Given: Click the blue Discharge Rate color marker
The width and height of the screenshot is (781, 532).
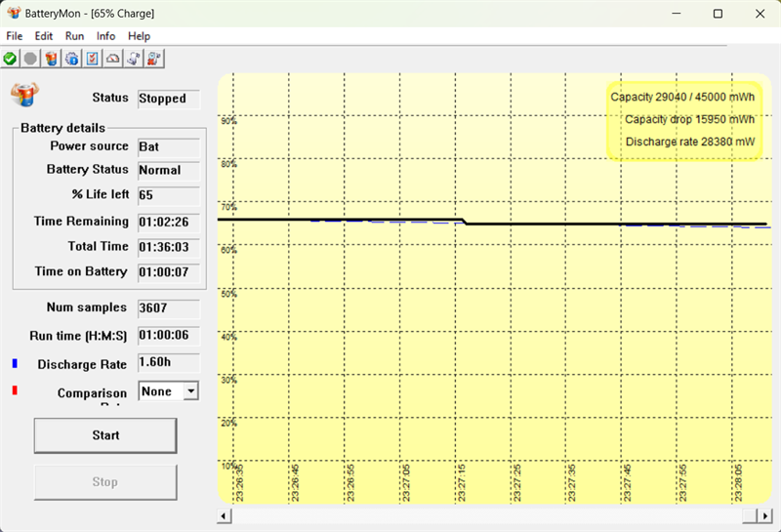Looking at the screenshot, I should click(15, 364).
